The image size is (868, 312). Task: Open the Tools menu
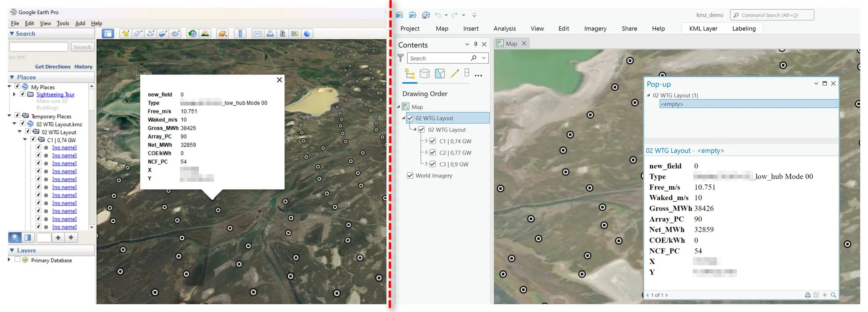tap(63, 23)
